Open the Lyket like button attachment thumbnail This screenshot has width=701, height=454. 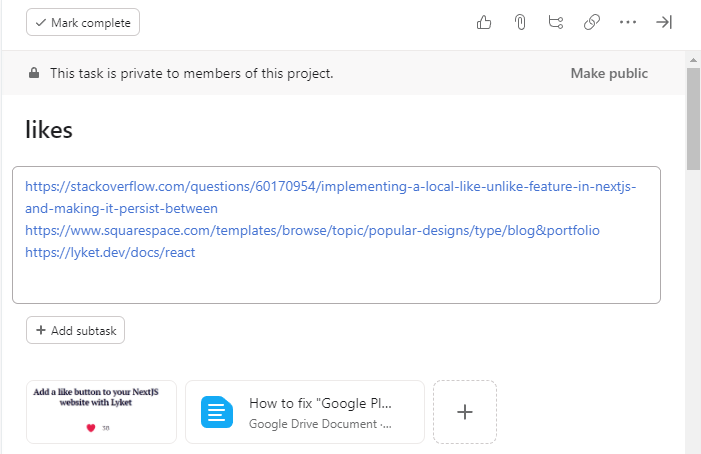tap(101, 412)
